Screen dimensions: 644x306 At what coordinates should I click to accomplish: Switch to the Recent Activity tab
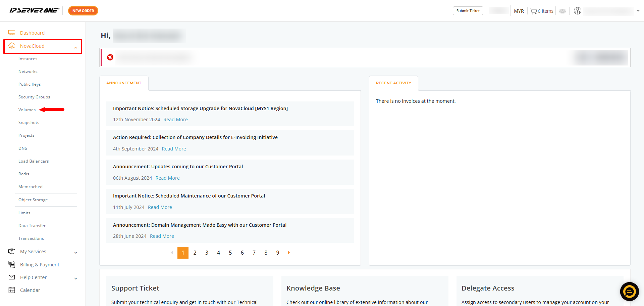[x=393, y=83]
